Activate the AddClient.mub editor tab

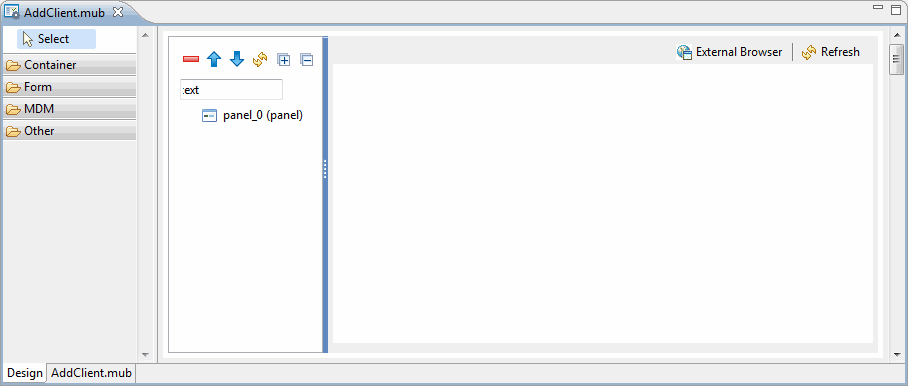[64, 12]
